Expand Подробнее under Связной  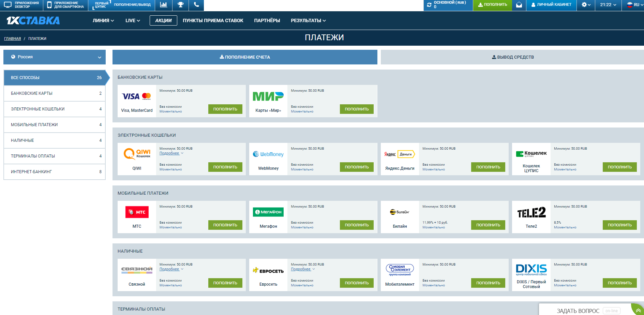tap(171, 269)
